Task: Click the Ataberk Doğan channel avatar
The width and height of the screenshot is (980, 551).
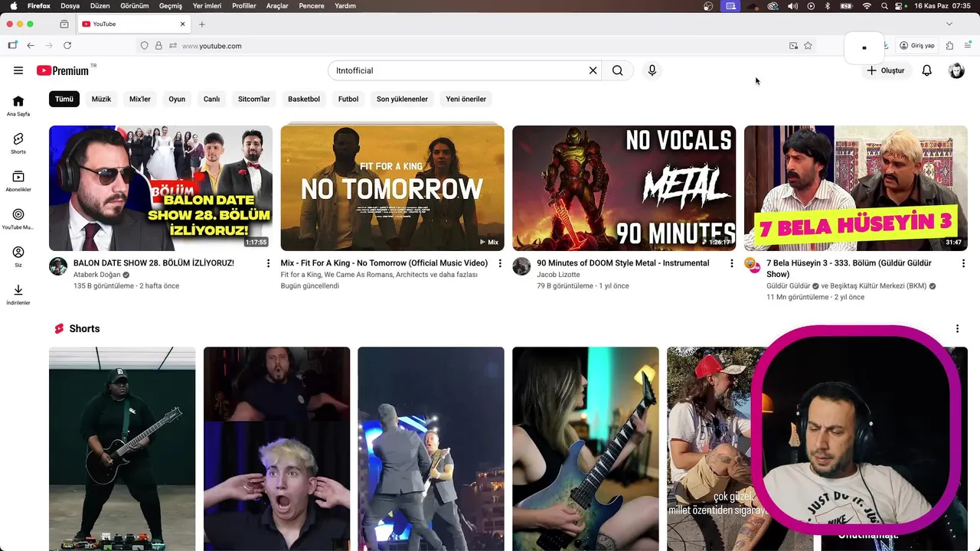Action: click(x=58, y=266)
